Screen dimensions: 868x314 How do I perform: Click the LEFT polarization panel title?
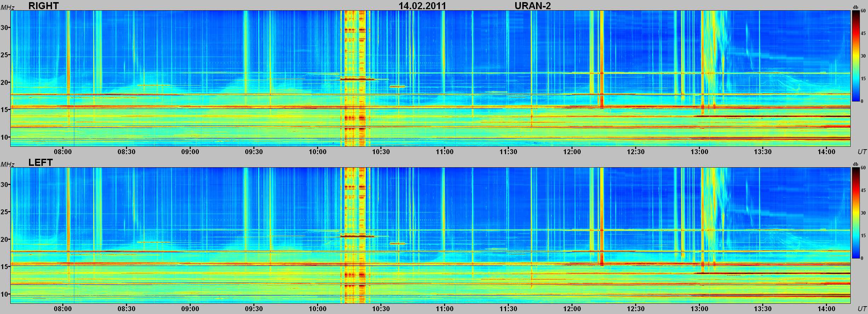click(41, 163)
